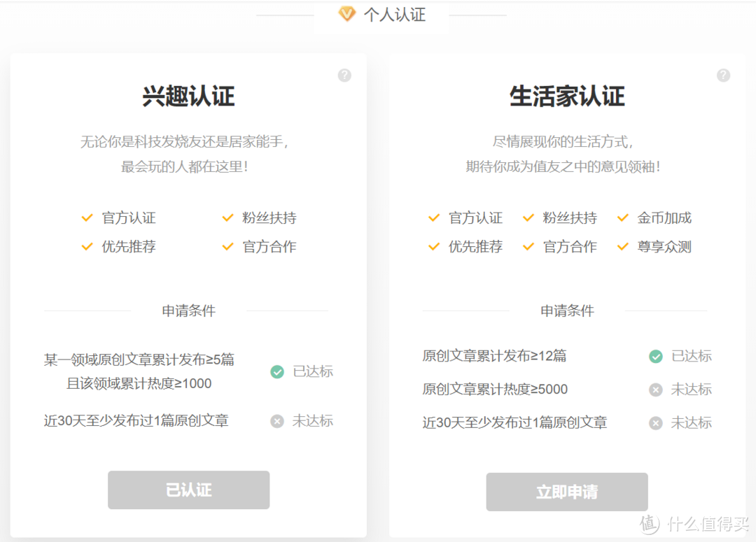The image size is (756, 542).
Task: Click 未达标 status beside 原创文章累计热度≥5000
Action: pyautogui.click(x=692, y=390)
